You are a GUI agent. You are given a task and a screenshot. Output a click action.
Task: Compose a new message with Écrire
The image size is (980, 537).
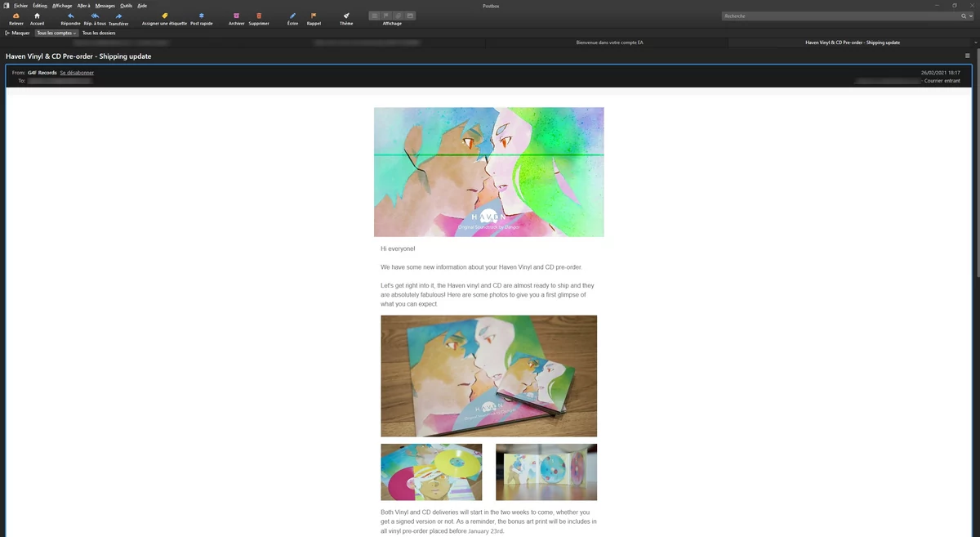[x=292, y=16]
